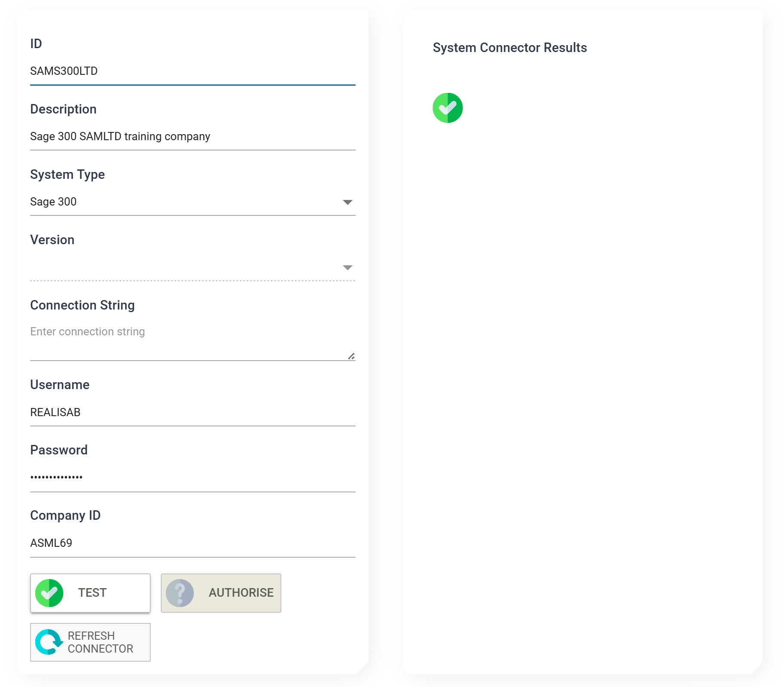Click the empty Version combo box
This screenshot has width=784, height=687.
pyautogui.click(x=193, y=267)
